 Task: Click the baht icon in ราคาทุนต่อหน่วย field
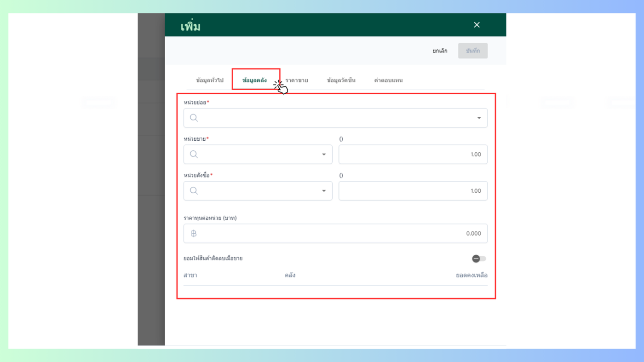pos(194,233)
